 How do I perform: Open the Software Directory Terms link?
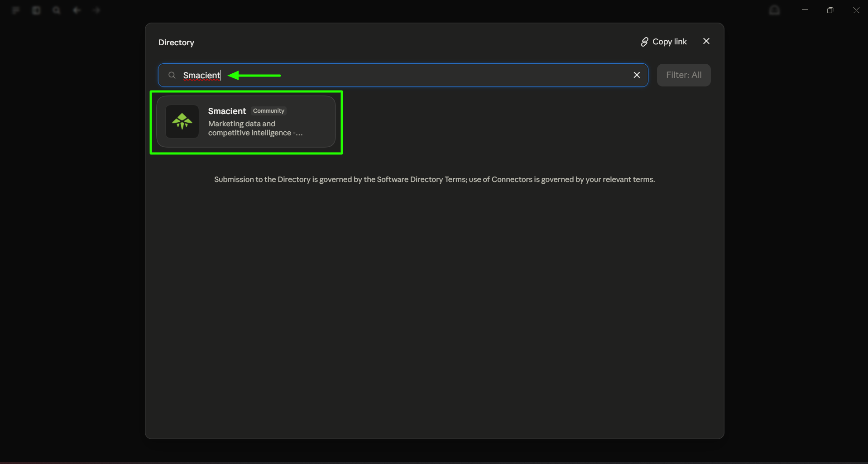pos(421,180)
